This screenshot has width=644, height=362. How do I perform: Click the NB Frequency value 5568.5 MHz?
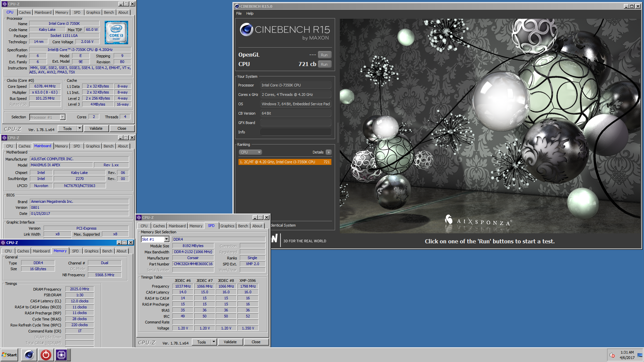point(105,275)
